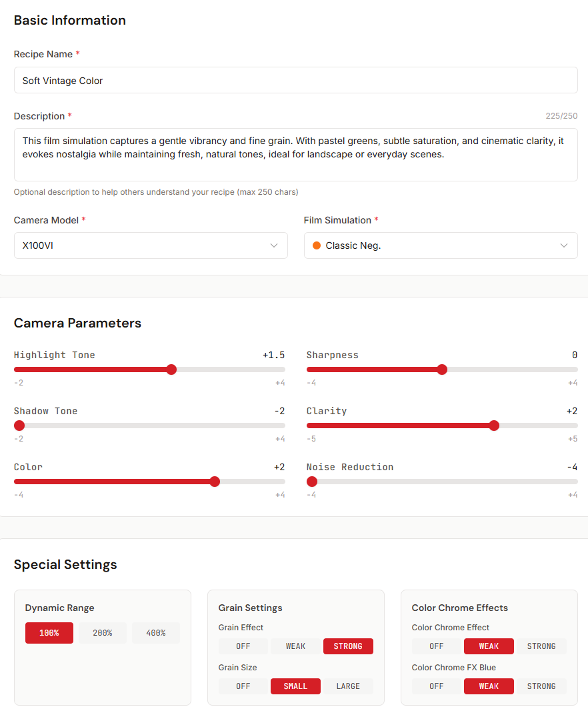Set Grain Size to LARGE
The image size is (588, 713).
pyautogui.click(x=347, y=686)
